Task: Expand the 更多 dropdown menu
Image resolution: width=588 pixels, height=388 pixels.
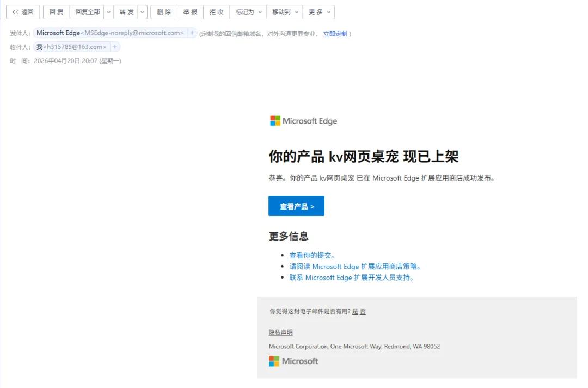Action: point(318,12)
